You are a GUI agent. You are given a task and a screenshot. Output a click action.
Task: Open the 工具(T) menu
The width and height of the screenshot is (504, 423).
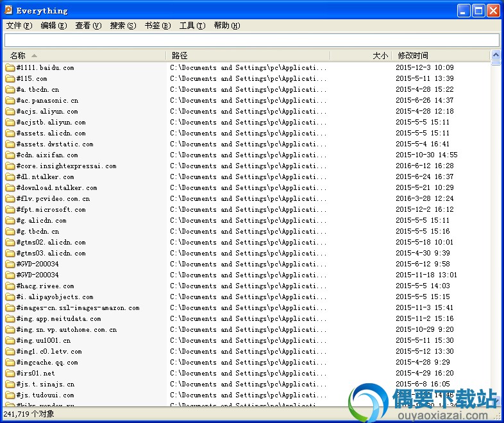(192, 26)
